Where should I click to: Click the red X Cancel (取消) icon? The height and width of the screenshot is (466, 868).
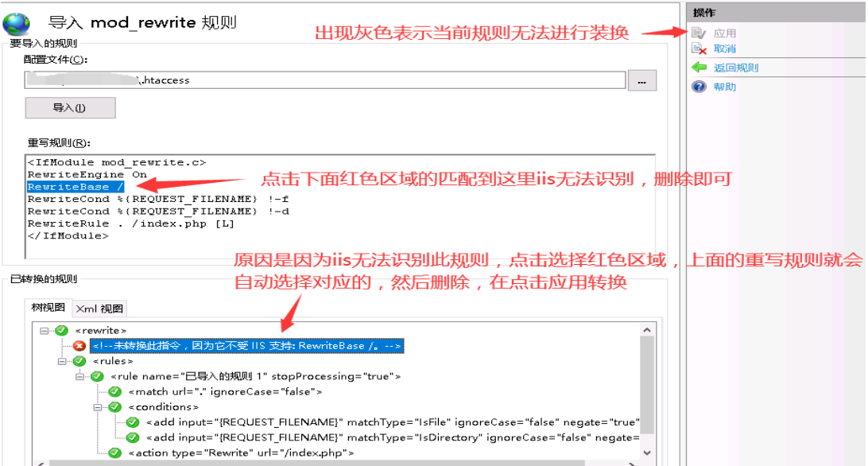[x=699, y=49]
